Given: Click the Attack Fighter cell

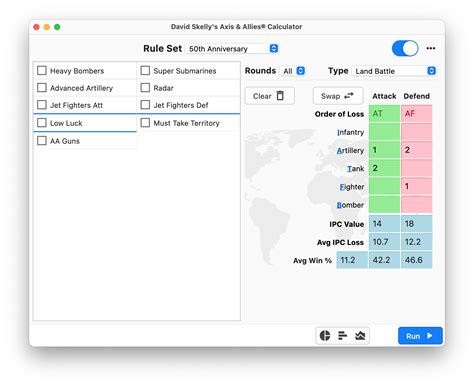Looking at the screenshot, I should point(384,186).
